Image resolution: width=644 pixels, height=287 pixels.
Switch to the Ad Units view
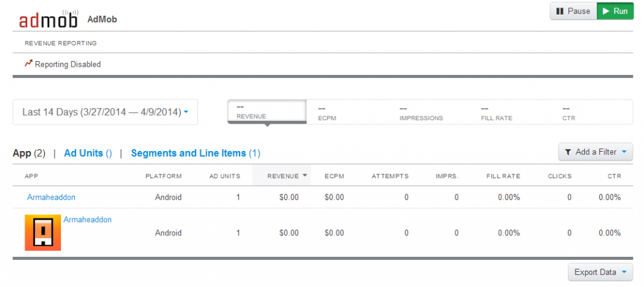pyautogui.click(x=88, y=154)
